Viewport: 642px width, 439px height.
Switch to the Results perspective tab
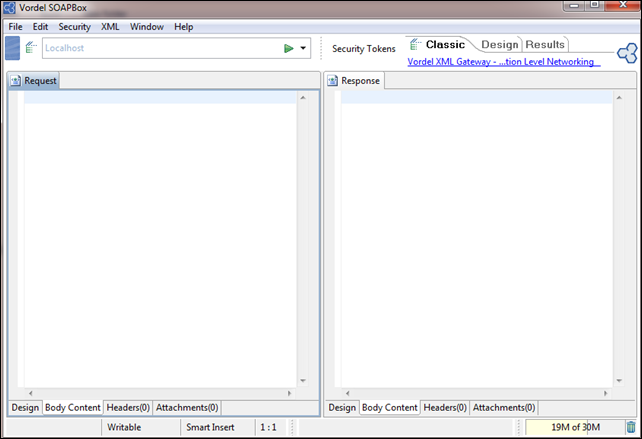[545, 44]
